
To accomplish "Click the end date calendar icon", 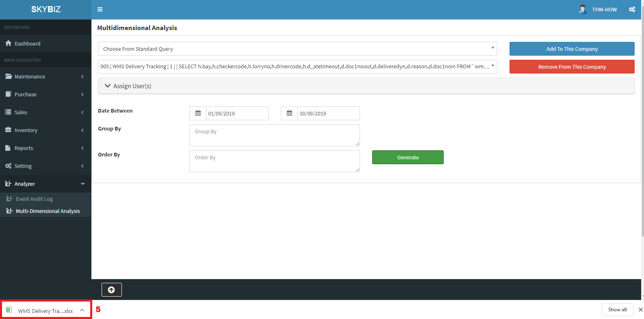I will pyautogui.click(x=289, y=113).
